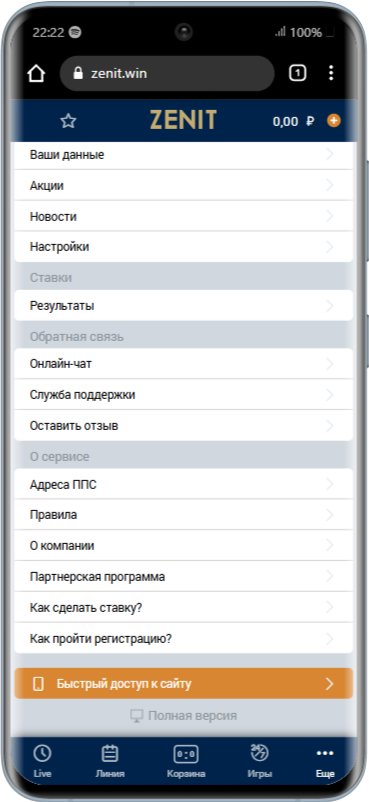Open Настройки menu item

184,247
